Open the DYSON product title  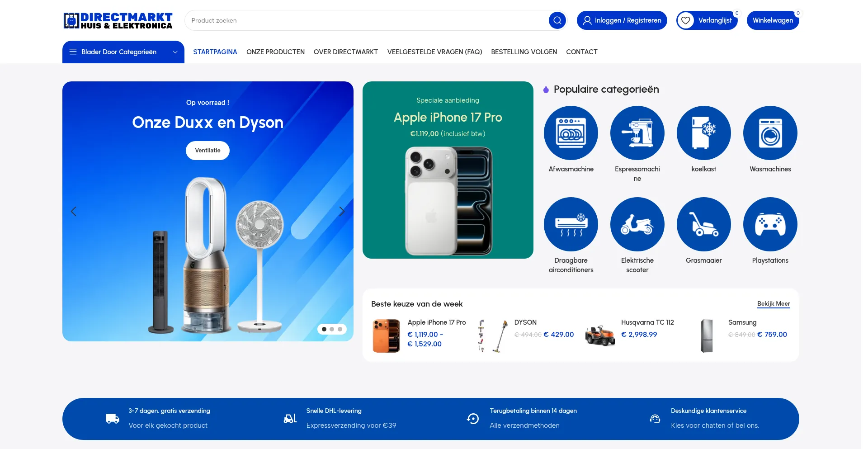pos(525,322)
